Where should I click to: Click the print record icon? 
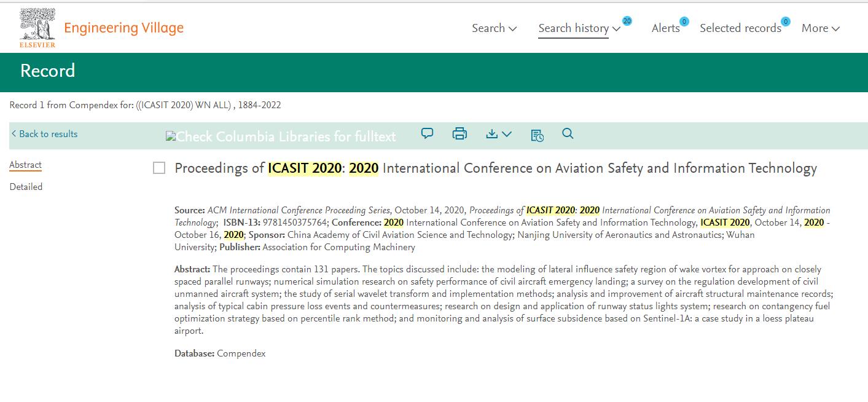[x=459, y=133]
